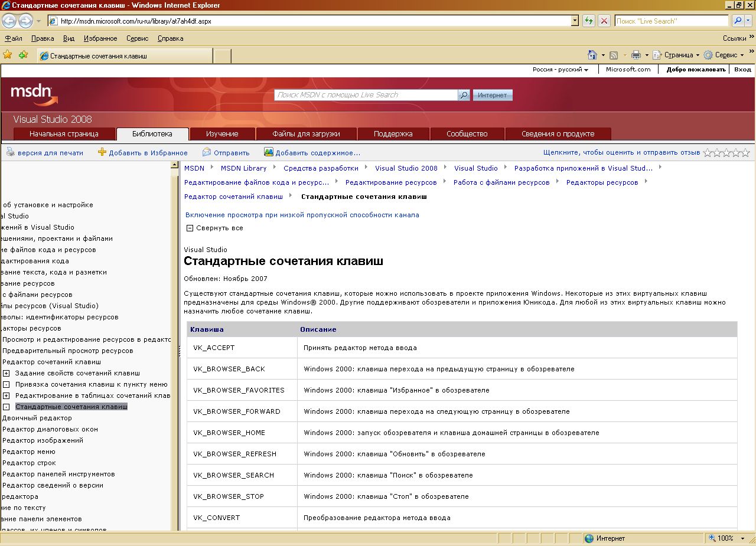Click the Refresh page icon

[588, 21]
